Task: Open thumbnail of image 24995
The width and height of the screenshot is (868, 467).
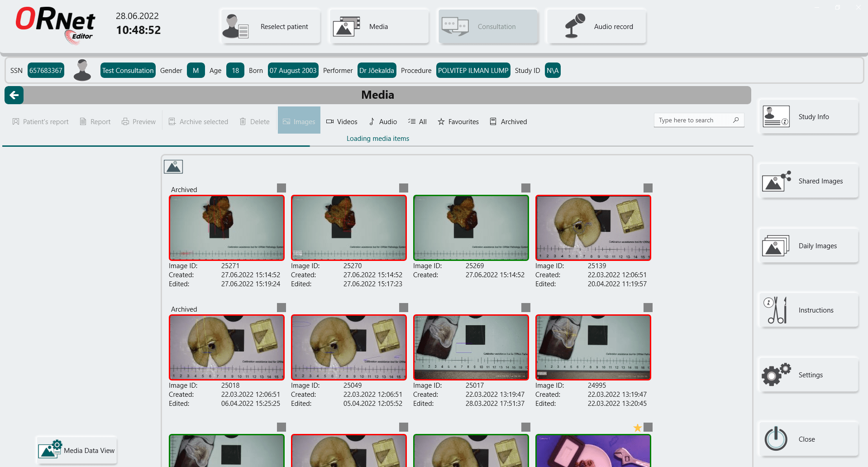Action: click(593, 347)
